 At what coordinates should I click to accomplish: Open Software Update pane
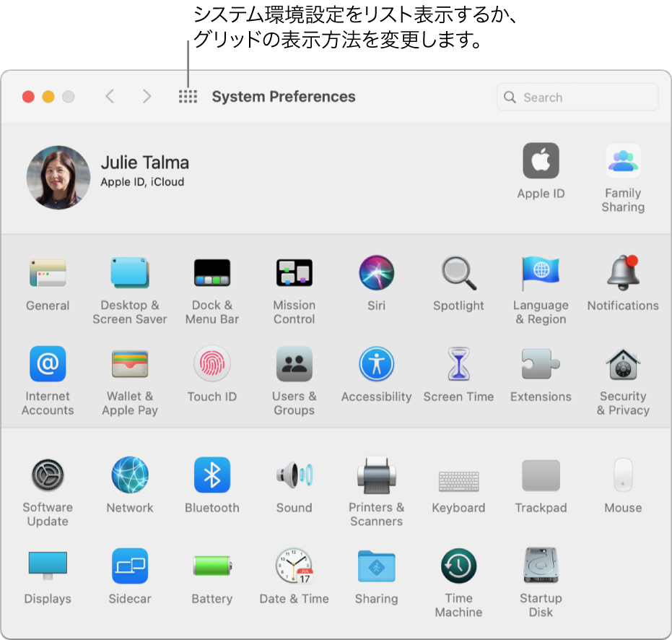coord(48,475)
